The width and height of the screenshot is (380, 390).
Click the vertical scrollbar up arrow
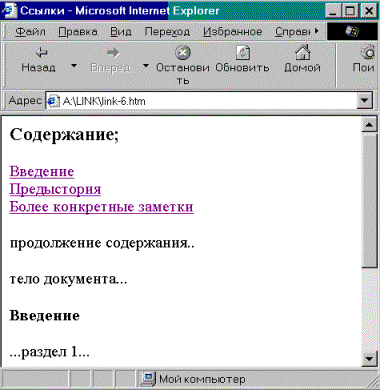coord(369,125)
